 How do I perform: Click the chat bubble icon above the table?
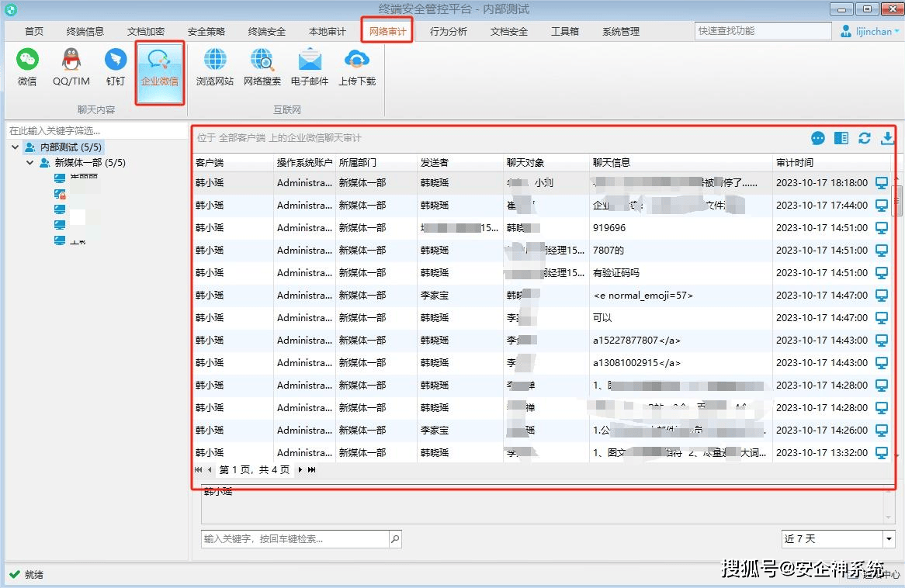[x=818, y=138]
